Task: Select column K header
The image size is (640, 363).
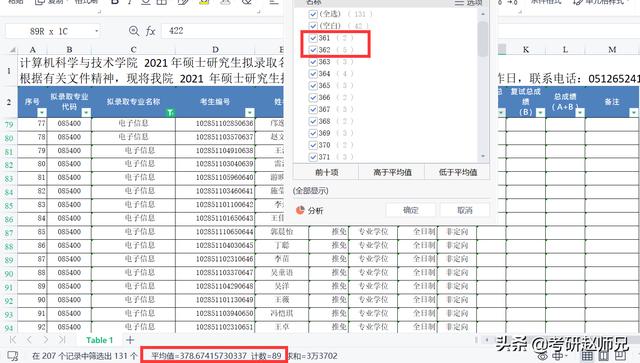Action: (x=526, y=49)
